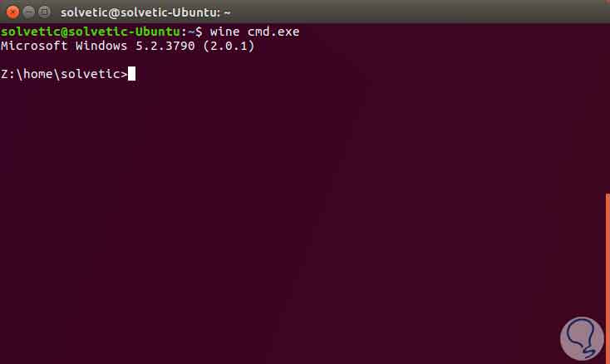Click the 5.2.3790 version number

[x=165, y=46]
